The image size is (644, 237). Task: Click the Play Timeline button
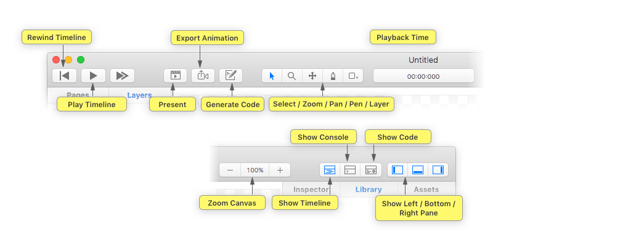tap(93, 76)
